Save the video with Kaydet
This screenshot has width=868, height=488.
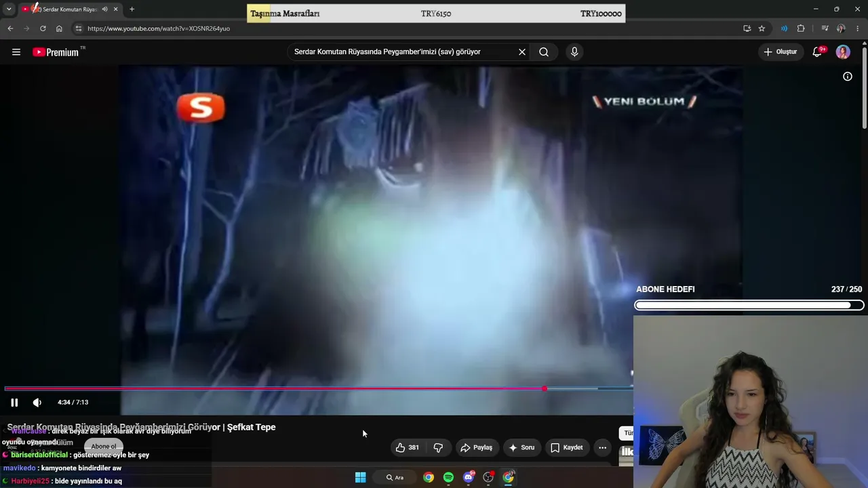[567, 447]
